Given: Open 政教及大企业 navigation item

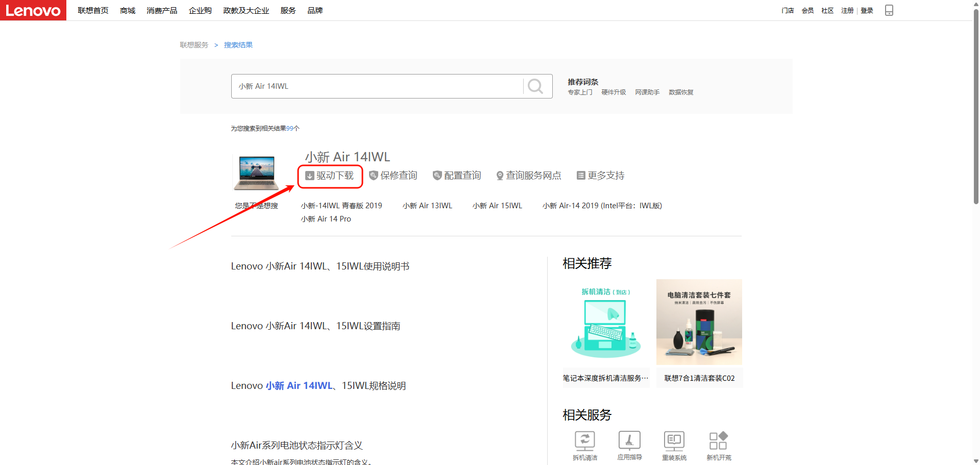Looking at the screenshot, I should coord(246,11).
